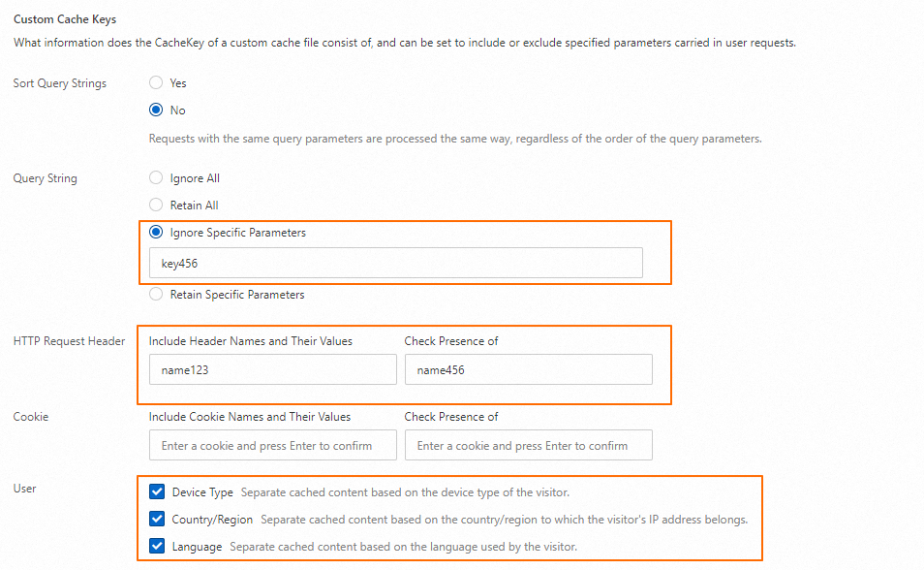Choose the Retain All query string option

pos(156,206)
